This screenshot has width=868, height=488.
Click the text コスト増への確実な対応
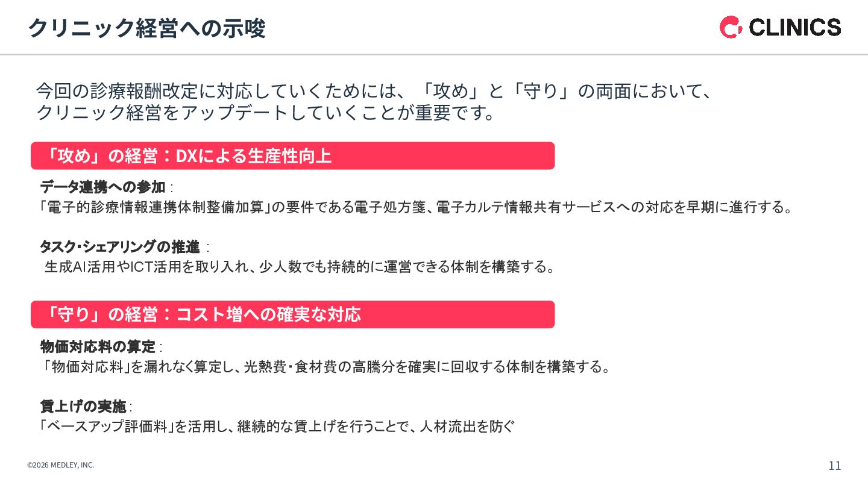(268, 314)
